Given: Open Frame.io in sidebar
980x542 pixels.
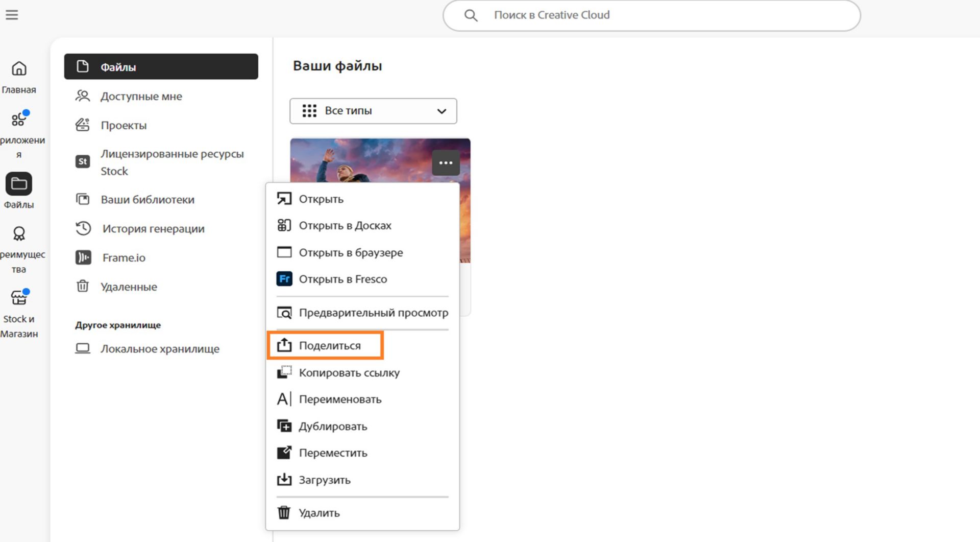Looking at the screenshot, I should (161, 257).
